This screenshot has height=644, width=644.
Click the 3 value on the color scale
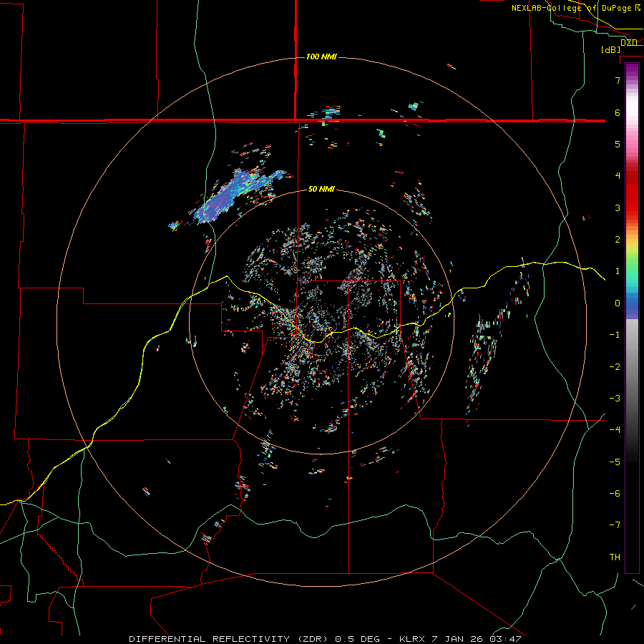click(618, 208)
